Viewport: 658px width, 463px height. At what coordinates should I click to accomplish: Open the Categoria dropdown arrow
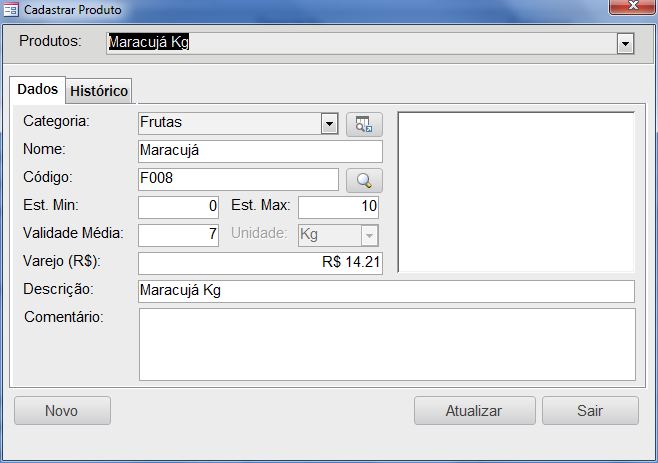tap(330, 124)
